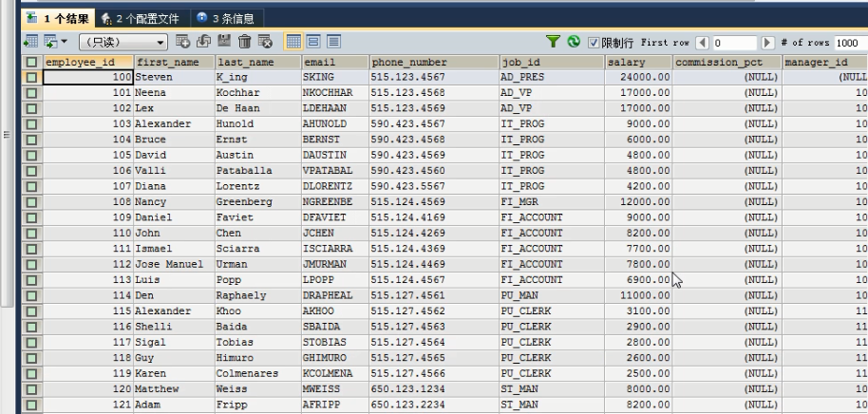Click the 4200.00 salary cell

click(x=639, y=186)
